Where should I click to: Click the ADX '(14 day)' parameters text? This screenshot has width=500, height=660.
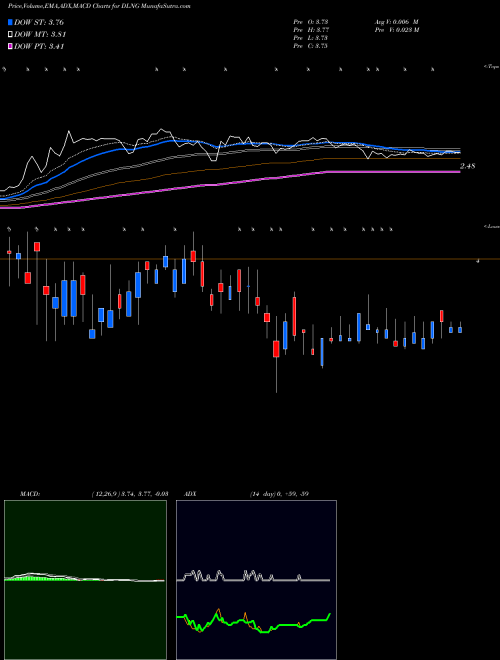pos(264,494)
